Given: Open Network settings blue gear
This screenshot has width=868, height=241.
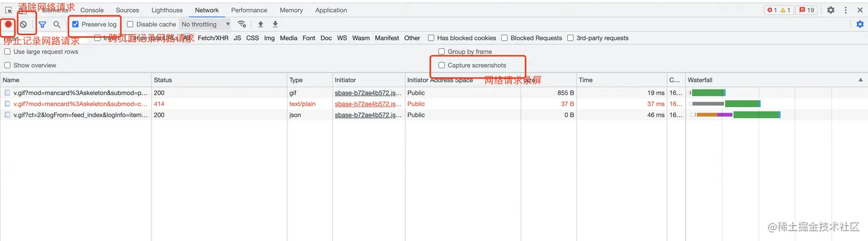Looking at the screenshot, I should (859, 24).
